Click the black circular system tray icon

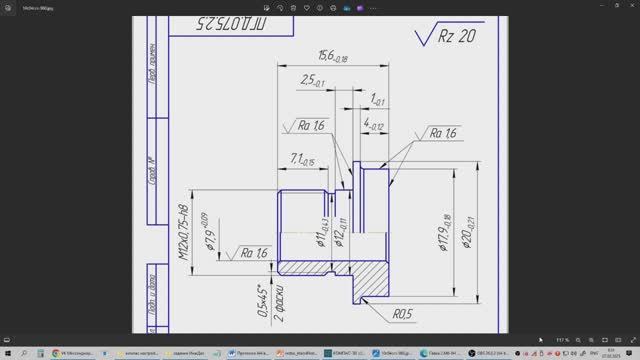click(518, 353)
